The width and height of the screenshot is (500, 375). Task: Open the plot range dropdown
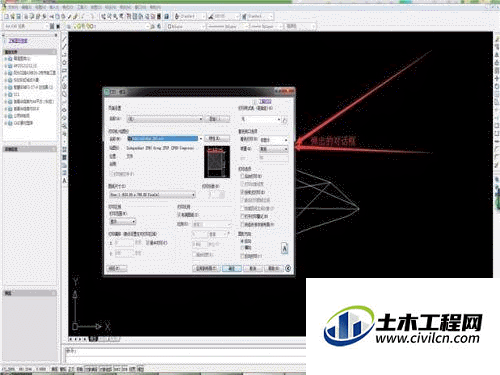click(122, 222)
